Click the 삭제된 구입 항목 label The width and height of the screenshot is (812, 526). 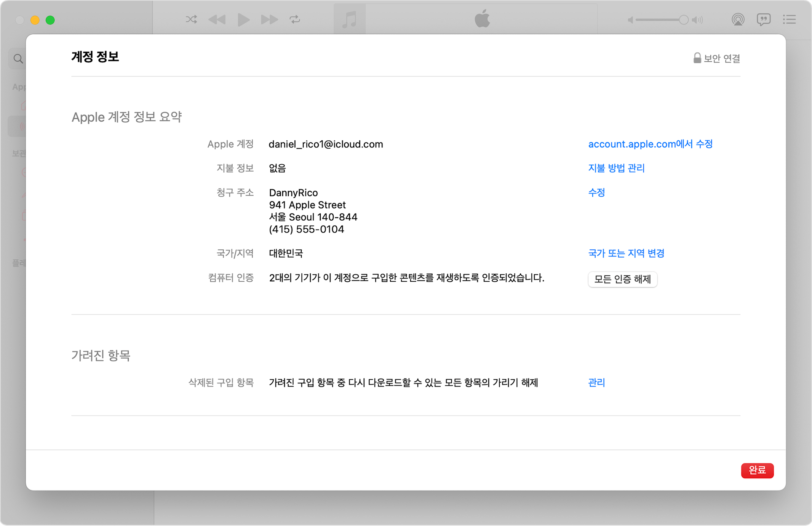(x=221, y=383)
